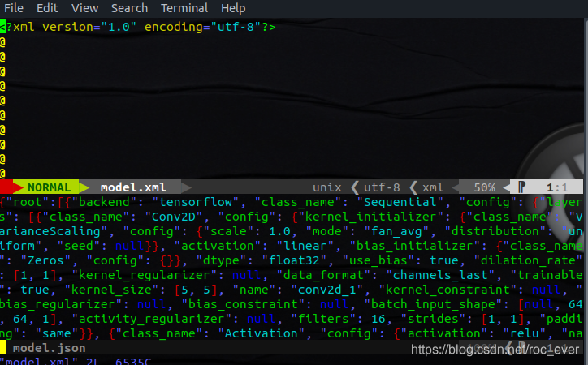Click the "kernel_constraint" key
The height and width of the screenshot is (365, 588).
447,290
